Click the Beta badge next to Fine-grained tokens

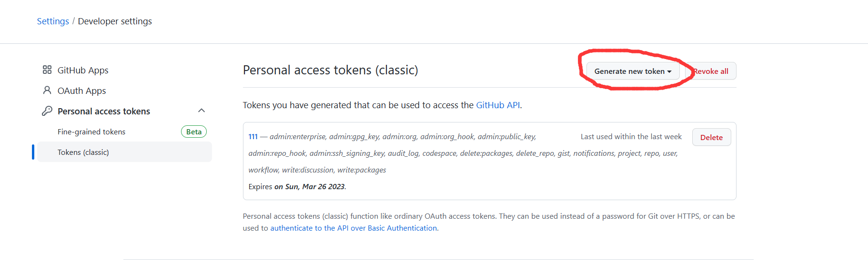tap(193, 132)
